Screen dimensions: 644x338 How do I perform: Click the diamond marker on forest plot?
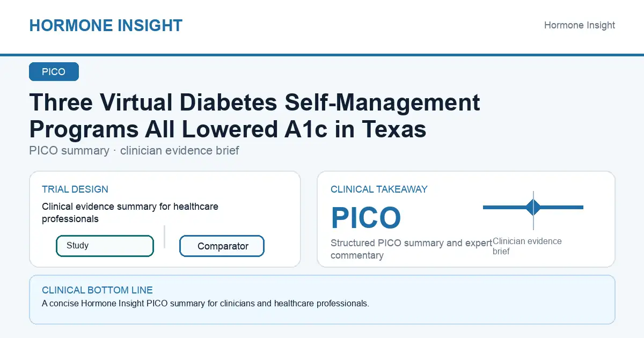tap(533, 207)
